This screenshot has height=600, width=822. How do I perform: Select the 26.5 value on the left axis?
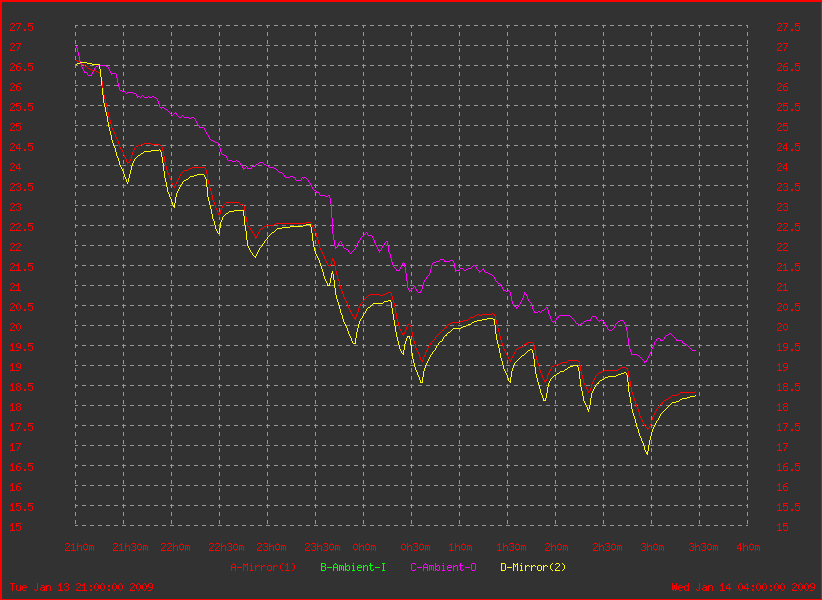[x=21, y=67]
